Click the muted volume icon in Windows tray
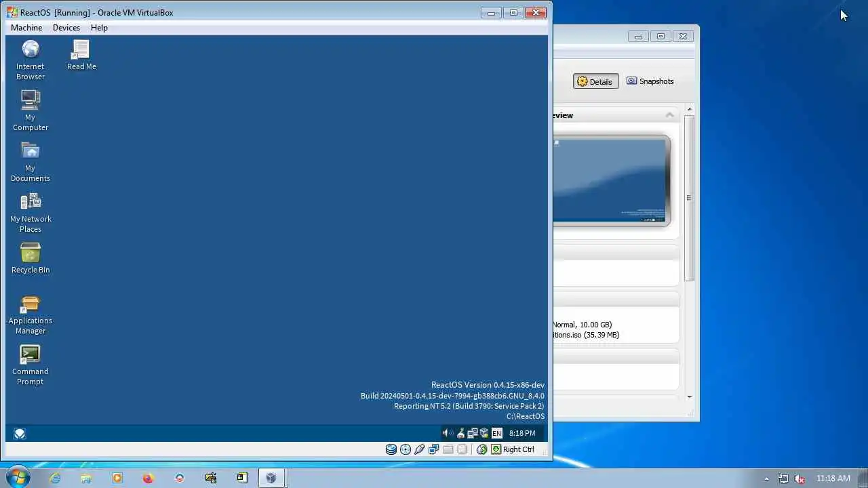 tap(800, 479)
